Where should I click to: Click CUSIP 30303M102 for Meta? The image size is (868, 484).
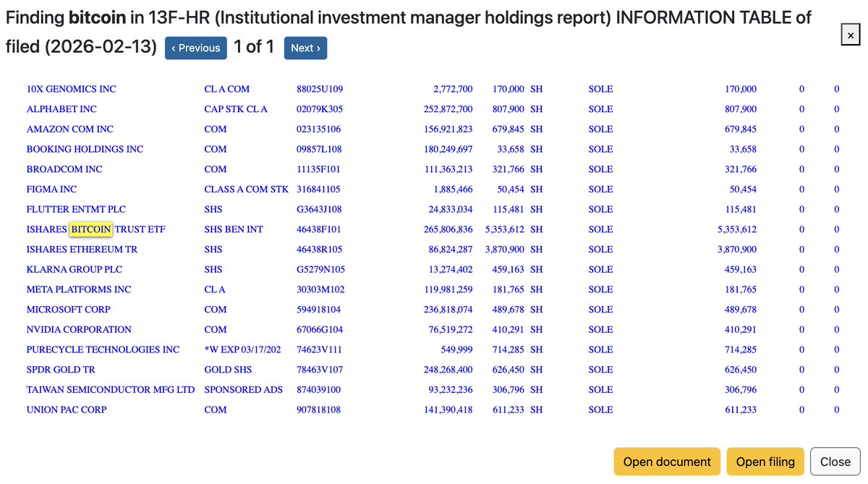pyautogui.click(x=320, y=289)
